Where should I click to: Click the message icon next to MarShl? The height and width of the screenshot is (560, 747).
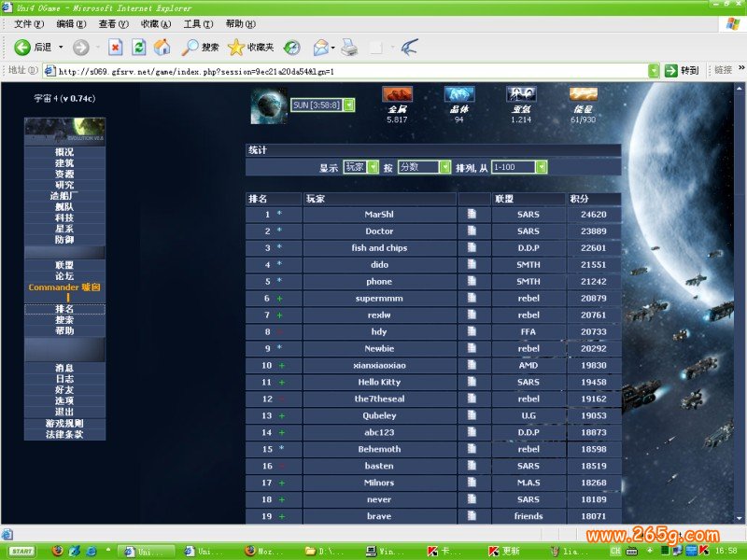click(472, 214)
